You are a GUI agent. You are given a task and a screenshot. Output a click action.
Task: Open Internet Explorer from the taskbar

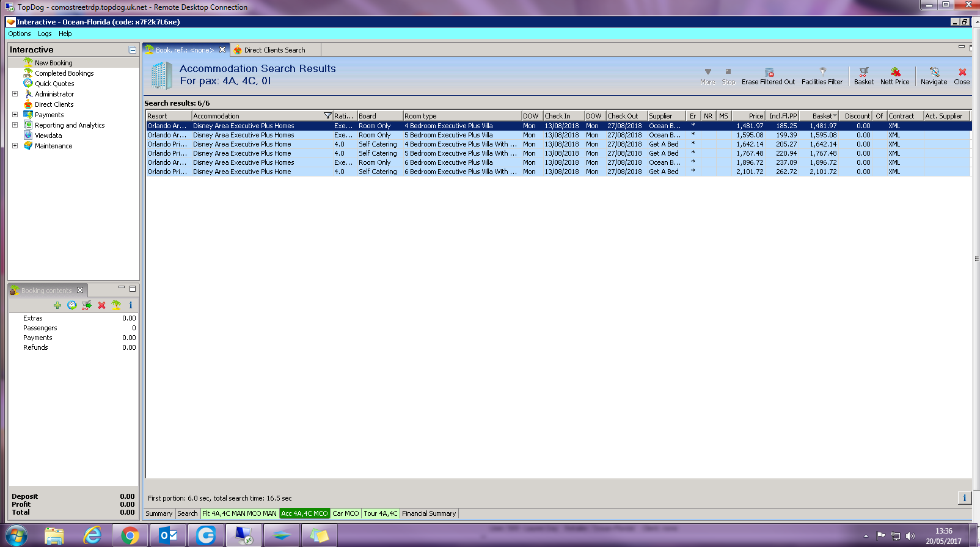(92, 536)
